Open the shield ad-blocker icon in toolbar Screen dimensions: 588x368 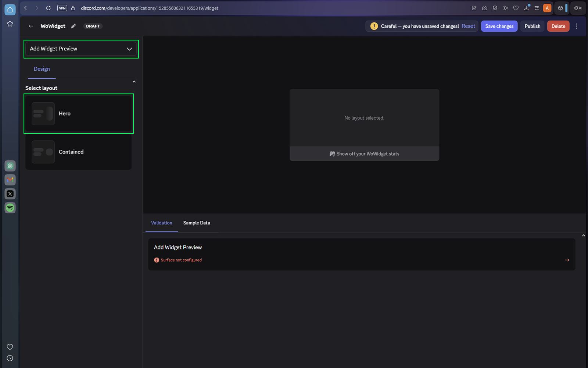495,8
